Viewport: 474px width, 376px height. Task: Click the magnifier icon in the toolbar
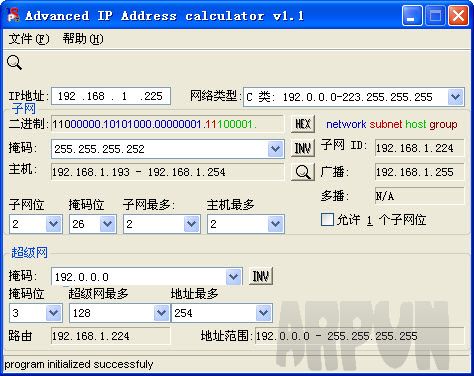(x=14, y=62)
